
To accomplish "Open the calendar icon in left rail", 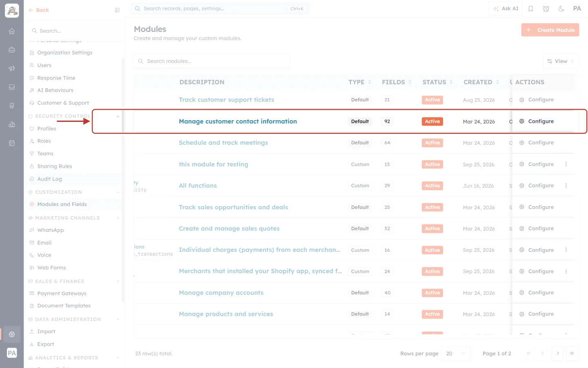I will coord(12,143).
